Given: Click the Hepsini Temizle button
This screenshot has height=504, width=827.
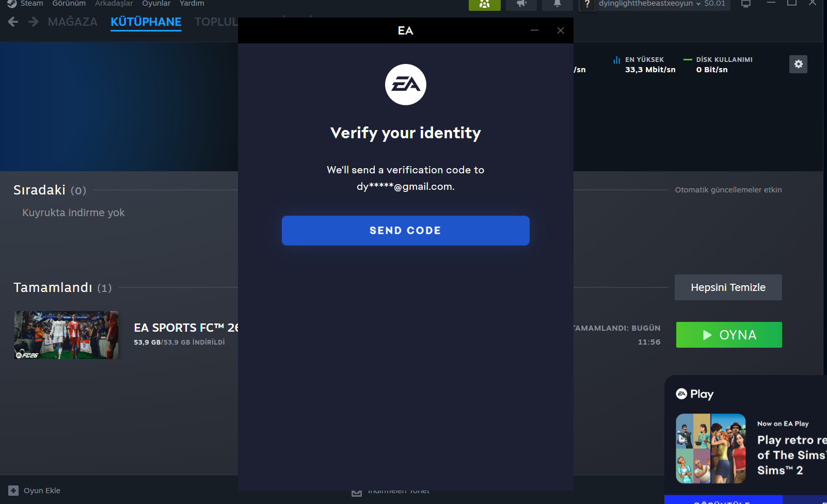Looking at the screenshot, I should coord(728,287).
